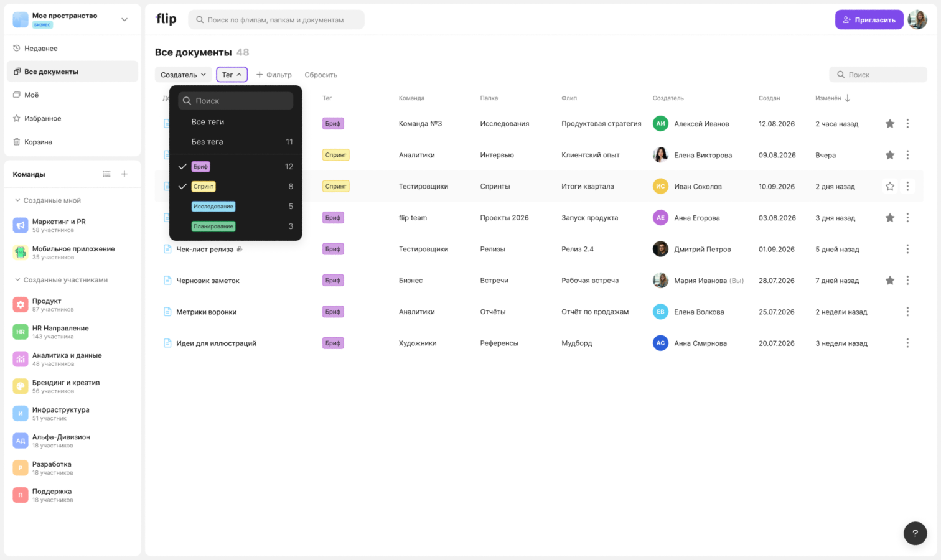
Task: Toggle favorite star for Алексей Иванов row
Action: point(890,124)
